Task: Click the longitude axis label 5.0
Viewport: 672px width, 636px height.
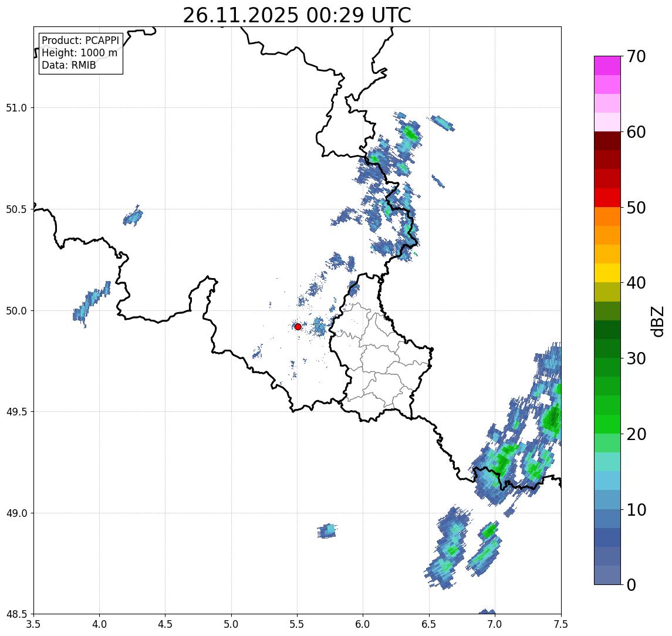Action: (231, 624)
